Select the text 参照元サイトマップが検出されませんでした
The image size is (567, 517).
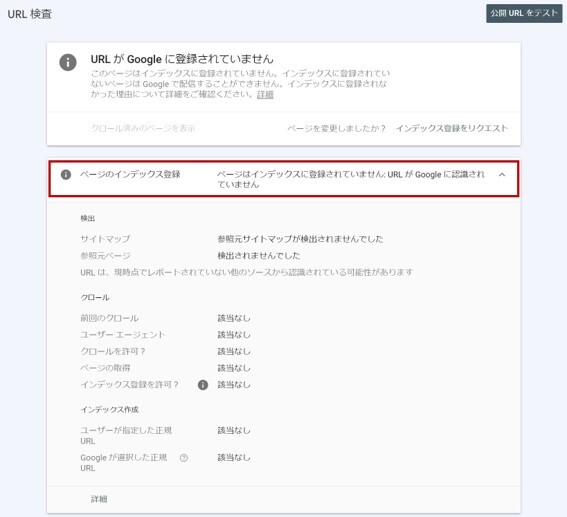pyautogui.click(x=300, y=239)
